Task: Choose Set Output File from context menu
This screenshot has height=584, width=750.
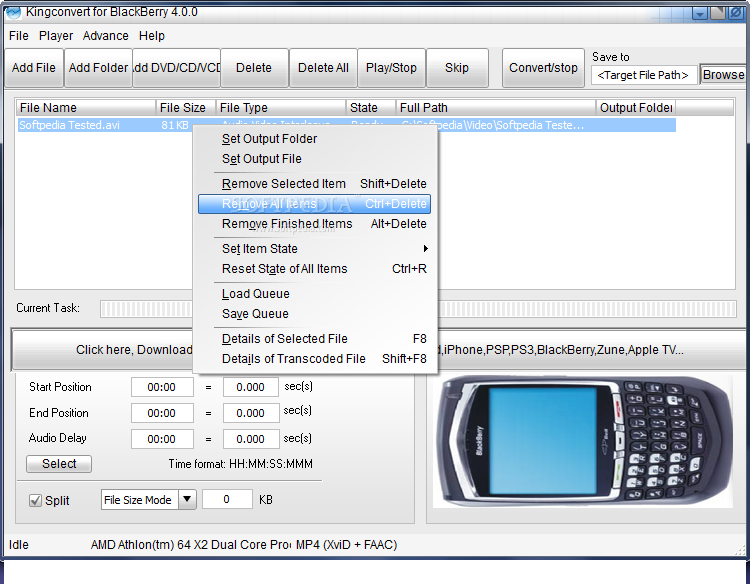Action: click(x=314, y=159)
